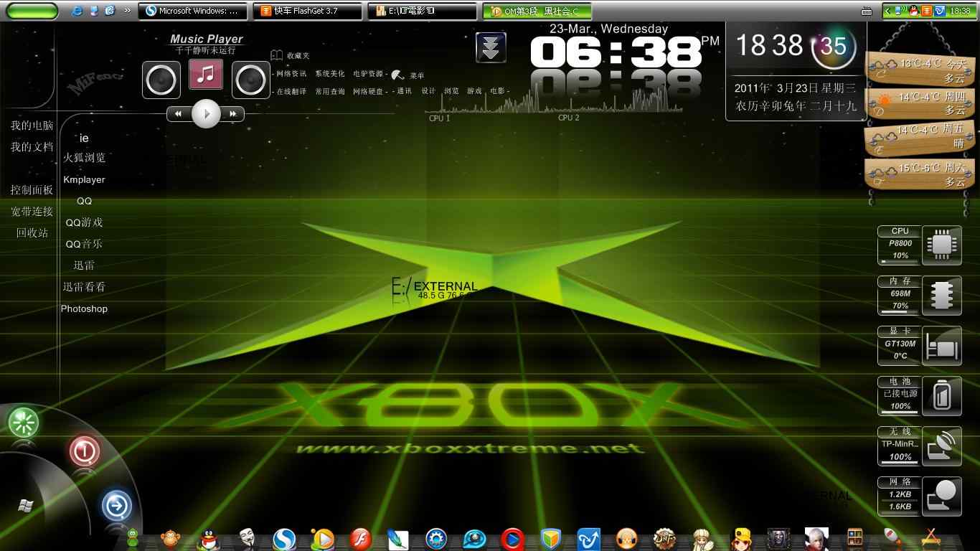The width and height of the screenshot is (980, 551).
Task: Click the green Start button
Action: click(31, 11)
